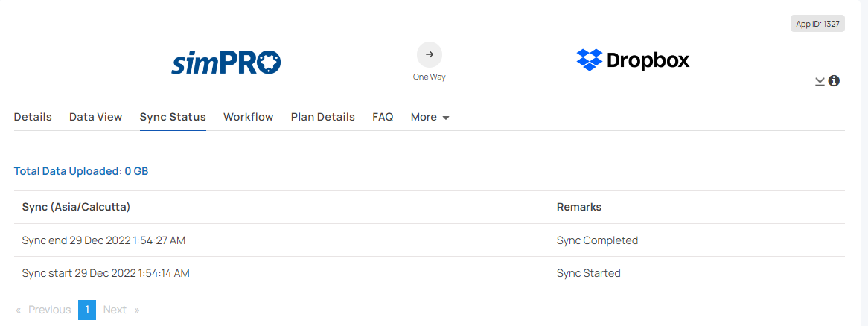
Task: Click the info circle icon
Action: 834,81
